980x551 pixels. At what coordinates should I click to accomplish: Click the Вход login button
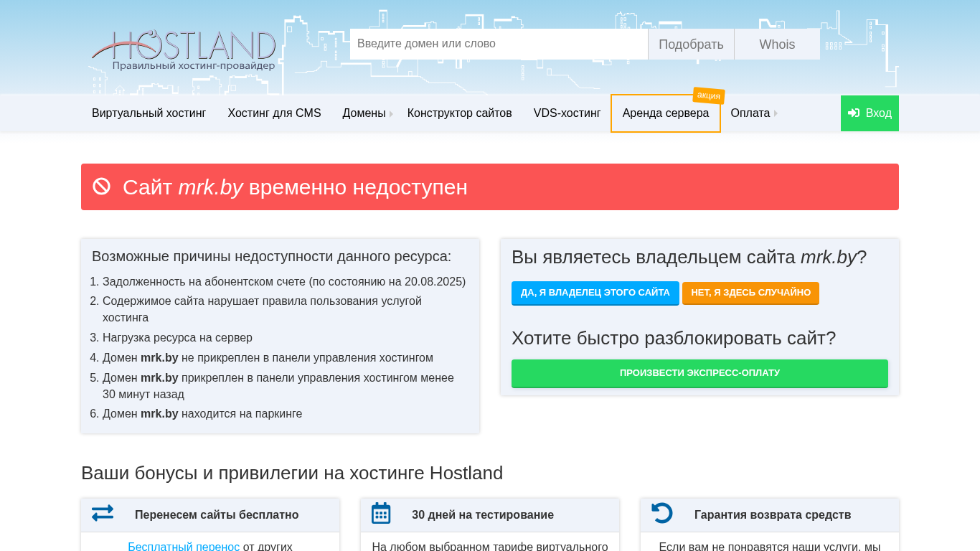pyautogui.click(x=870, y=113)
